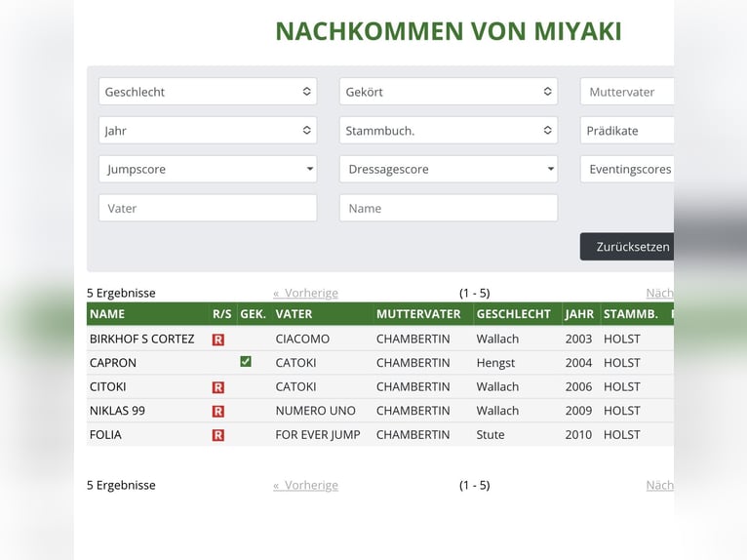Expand the Stammbuch dropdown
This screenshot has height=560, width=747.
(x=449, y=131)
